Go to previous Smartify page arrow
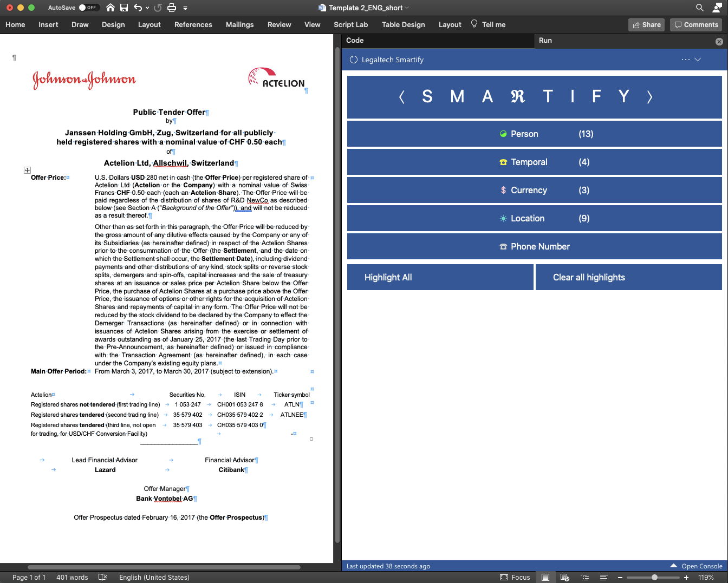This screenshot has width=728, height=583. point(401,97)
